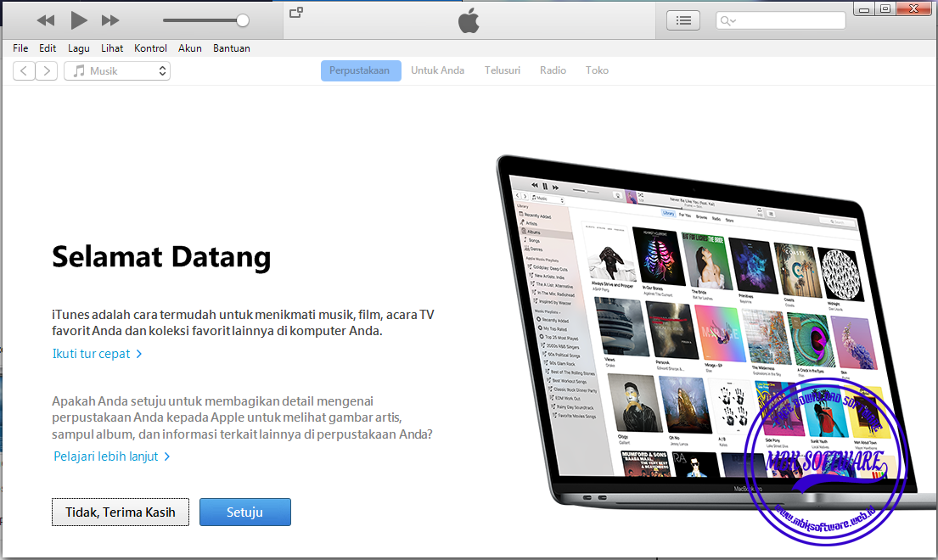The height and width of the screenshot is (560, 938).
Task: Open the File menu
Action: pos(20,48)
